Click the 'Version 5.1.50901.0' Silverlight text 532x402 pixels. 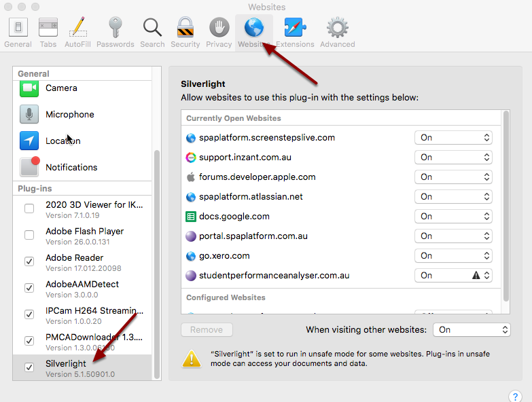(x=80, y=374)
